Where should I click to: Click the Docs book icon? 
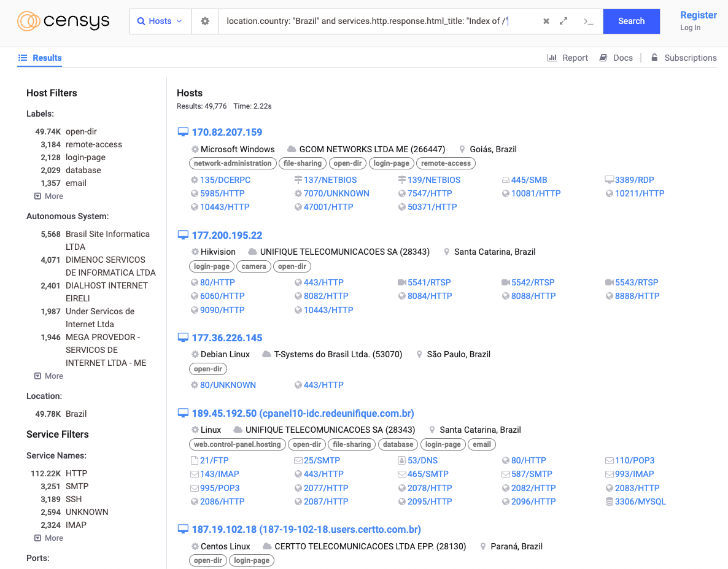point(603,58)
